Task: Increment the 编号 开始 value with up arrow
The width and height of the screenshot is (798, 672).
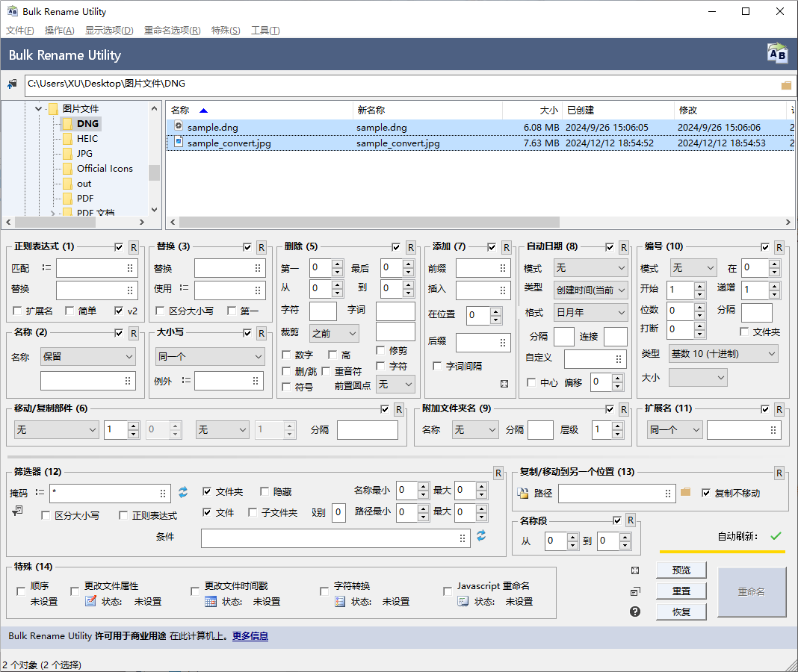Action: (x=698, y=285)
